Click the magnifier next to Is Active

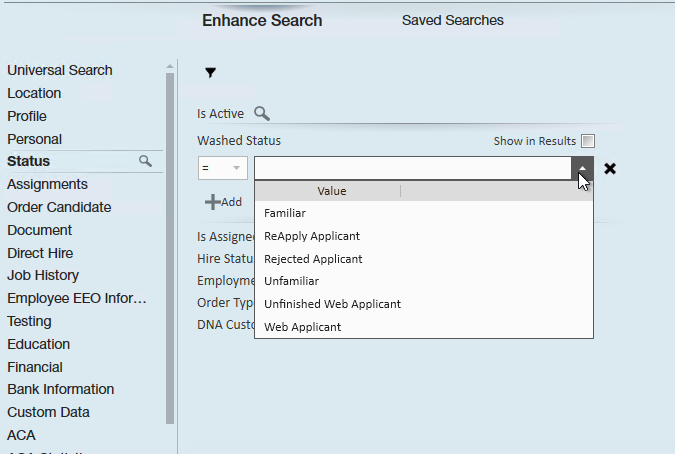(x=261, y=114)
